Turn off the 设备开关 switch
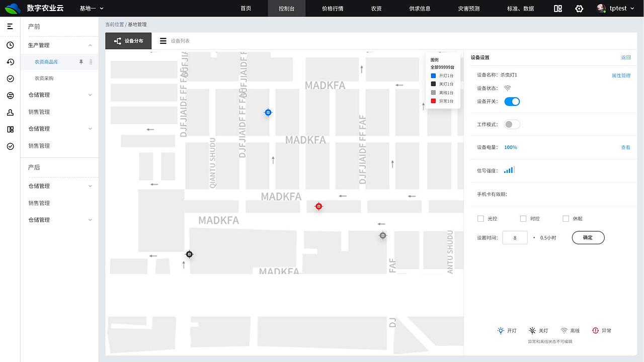 pyautogui.click(x=512, y=102)
